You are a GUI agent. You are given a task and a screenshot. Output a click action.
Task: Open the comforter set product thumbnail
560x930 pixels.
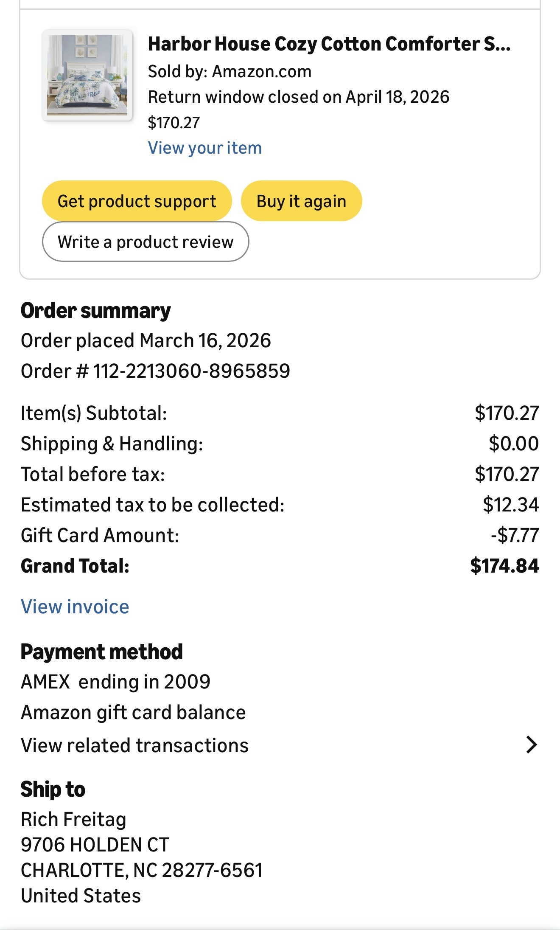(x=87, y=75)
